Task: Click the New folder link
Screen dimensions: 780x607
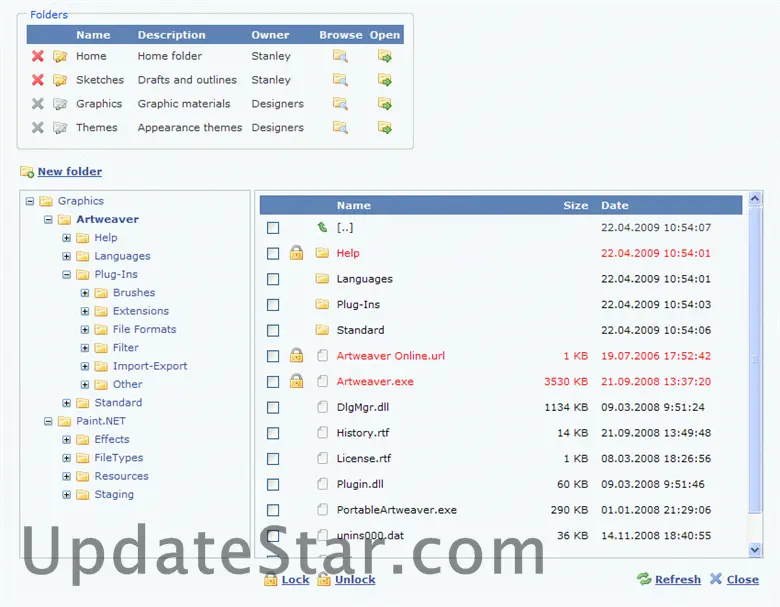Action: pos(70,172)
